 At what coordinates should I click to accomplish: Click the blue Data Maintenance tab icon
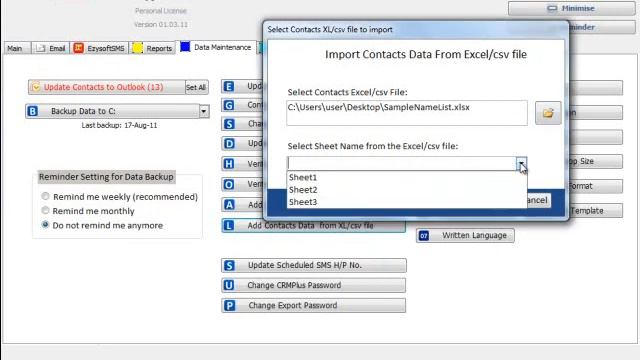[x=185, y=47]
